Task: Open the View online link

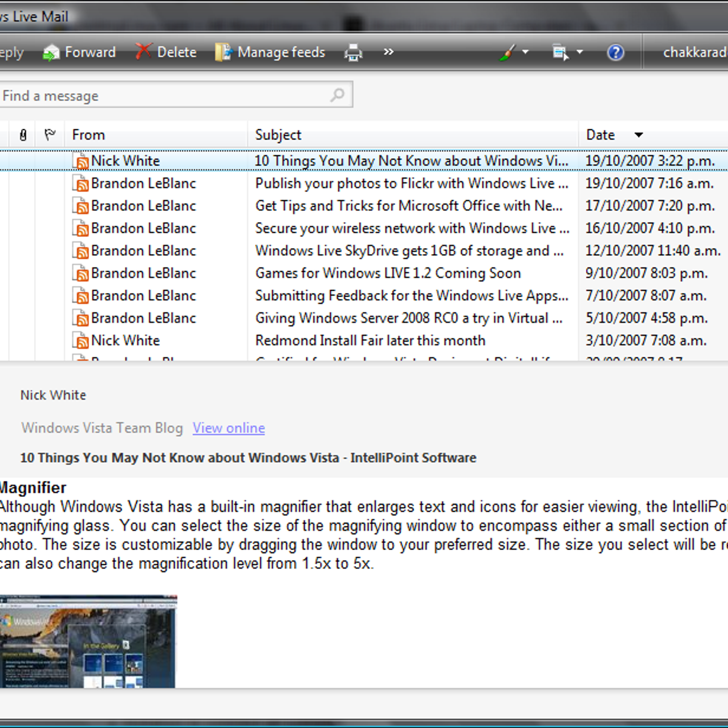Action: 229,428
